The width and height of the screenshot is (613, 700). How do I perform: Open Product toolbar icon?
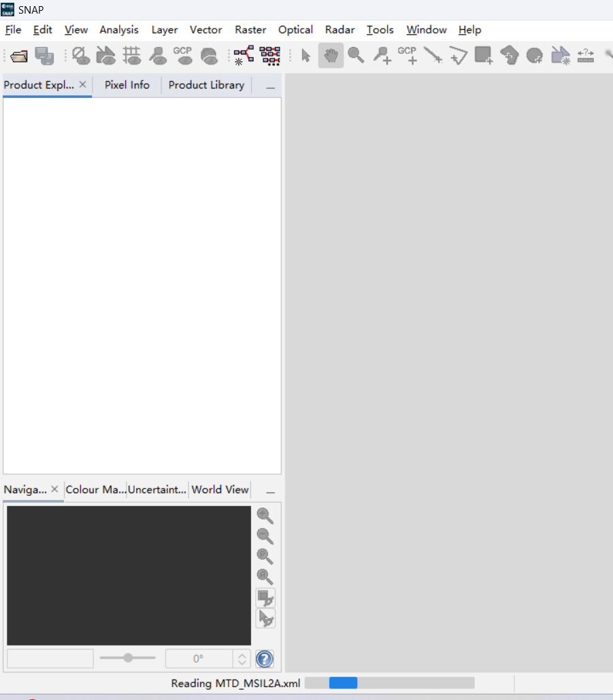[19, 56]
